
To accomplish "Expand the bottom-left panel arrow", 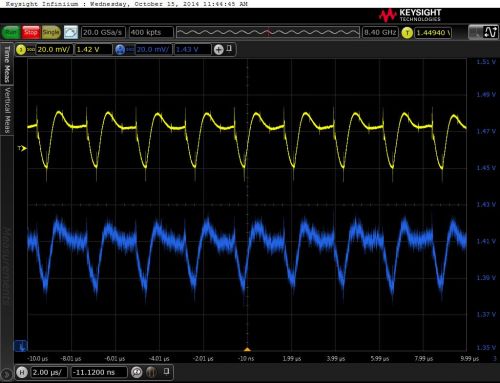I will click(5, 374).
